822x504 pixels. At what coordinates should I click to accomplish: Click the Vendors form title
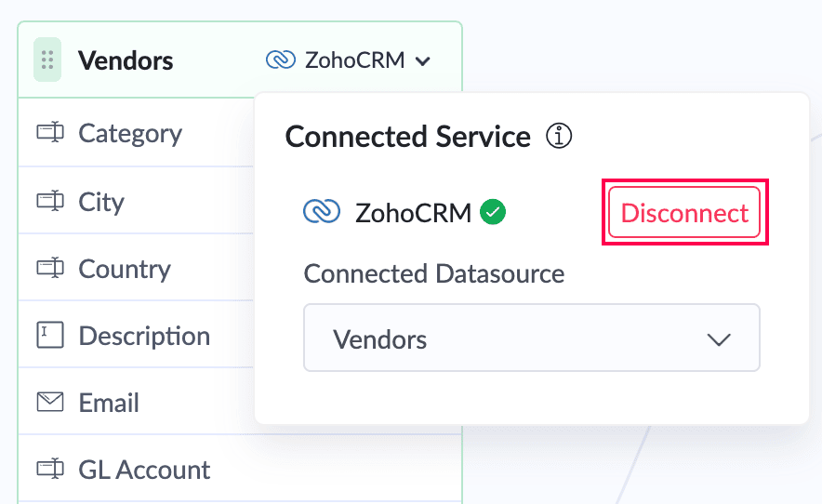coord(126,60)
